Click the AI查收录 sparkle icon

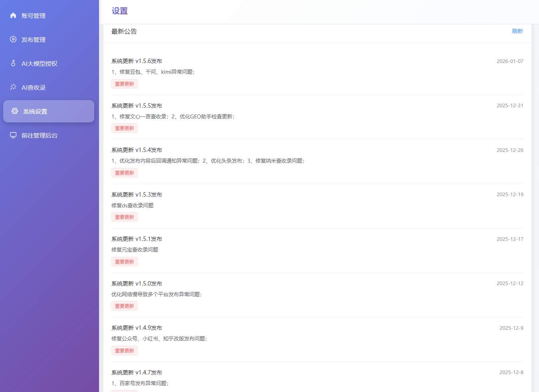(x=13, y=87)
